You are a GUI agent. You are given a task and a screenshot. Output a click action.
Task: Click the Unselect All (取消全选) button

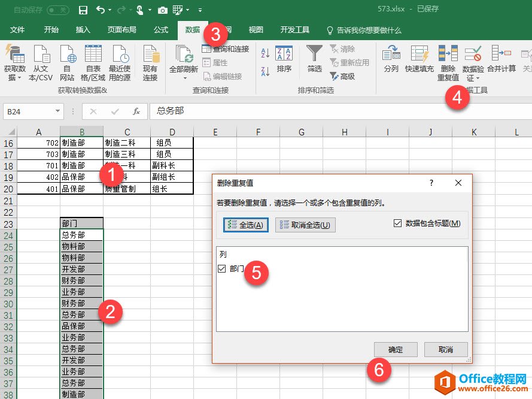pyautogui.click(x=305, y=225)
